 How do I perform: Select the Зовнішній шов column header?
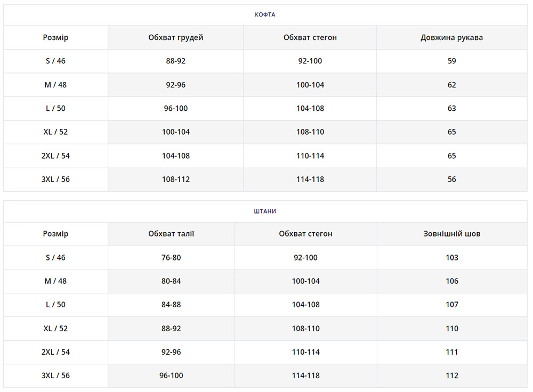click(451, 234)
